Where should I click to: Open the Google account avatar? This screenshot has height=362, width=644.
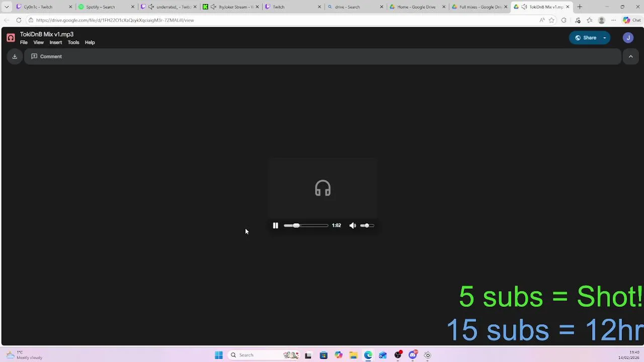[x=628, y=38]
